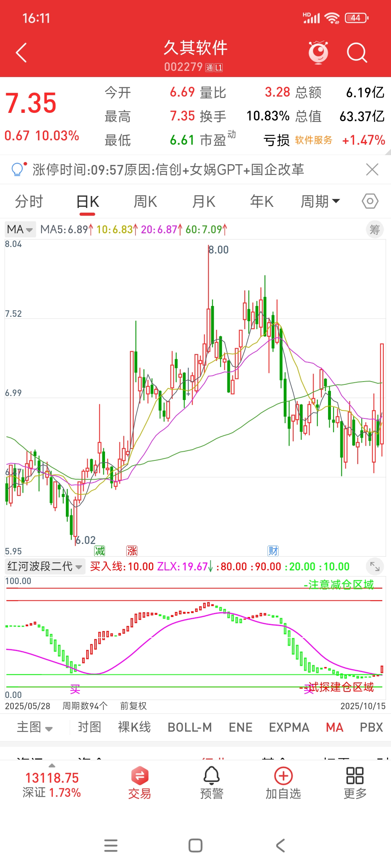This screenshot has width=391, height=868.
Task: Tap the 7.35 current price
Action: tap(31, 103)
